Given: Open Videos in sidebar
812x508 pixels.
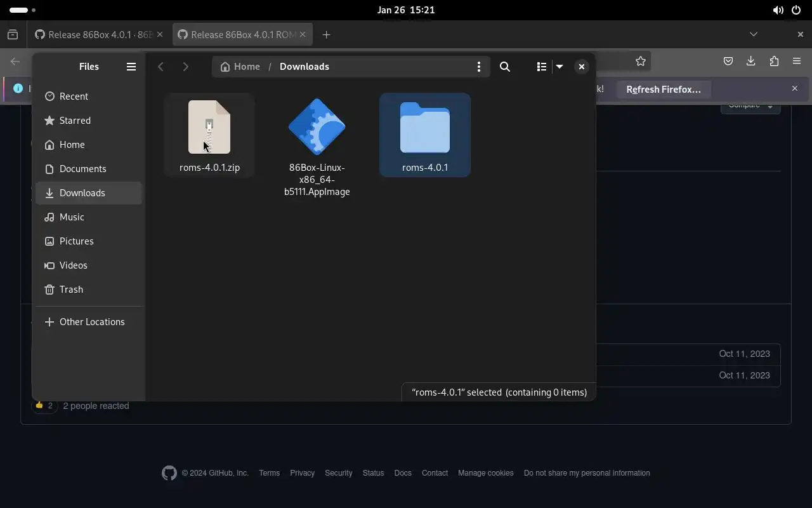Looking at the screenshot, I should tap(89, 265).
